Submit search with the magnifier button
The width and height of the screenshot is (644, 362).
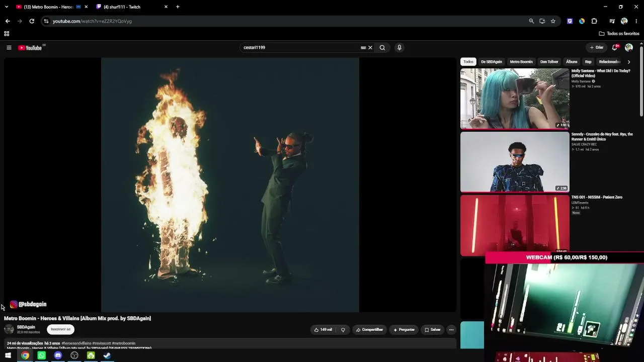[382, 48]
